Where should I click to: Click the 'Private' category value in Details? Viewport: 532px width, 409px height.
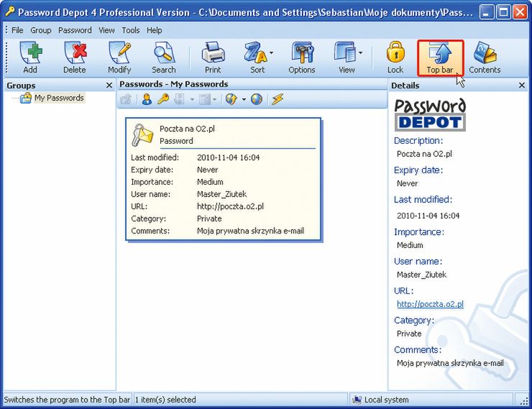coord(409,334)
